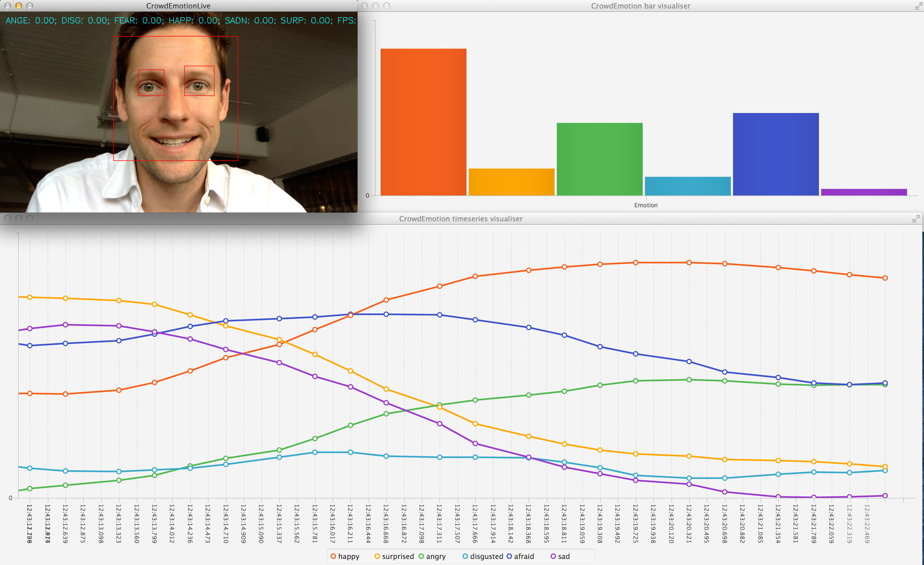Close the CrowdEmotion bar visualiser window
This screenshot has width=924, height=565.
(x=364, y=6)
